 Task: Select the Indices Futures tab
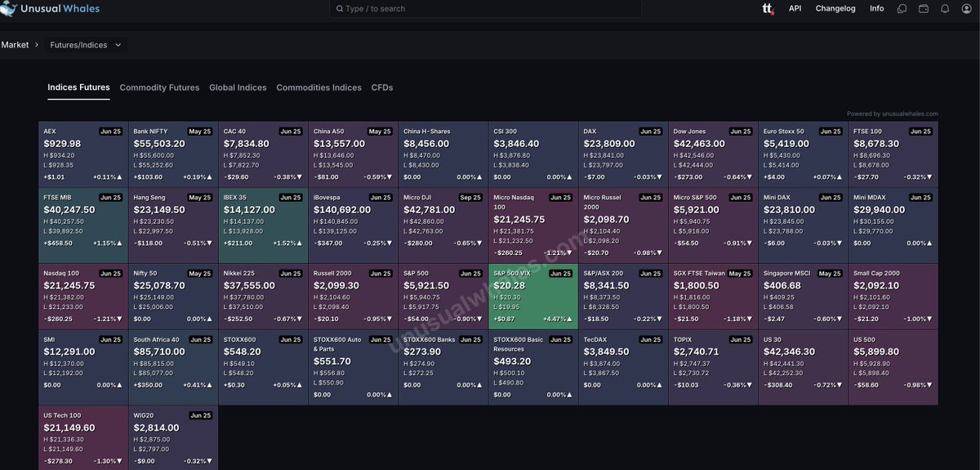click(x=78, y=87)
